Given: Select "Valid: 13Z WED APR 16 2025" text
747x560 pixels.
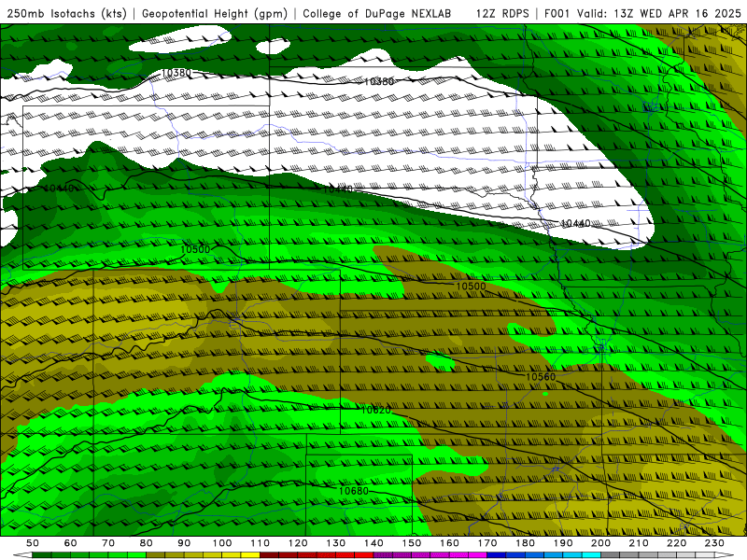Looking at the screenshot, I should click(x=659, y=13).
